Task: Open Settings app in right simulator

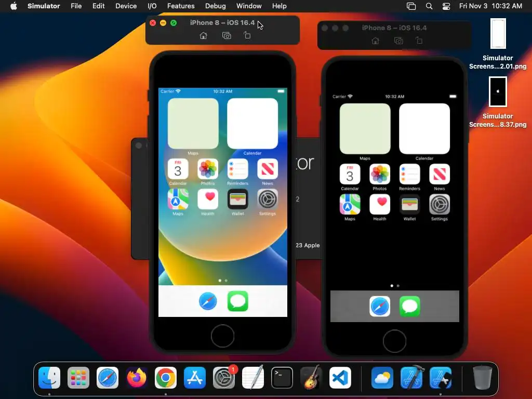Action: (440, 204)
